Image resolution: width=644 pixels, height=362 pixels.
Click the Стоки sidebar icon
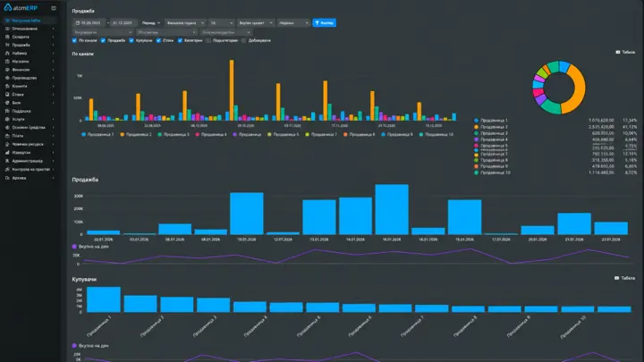click(7, 95)
